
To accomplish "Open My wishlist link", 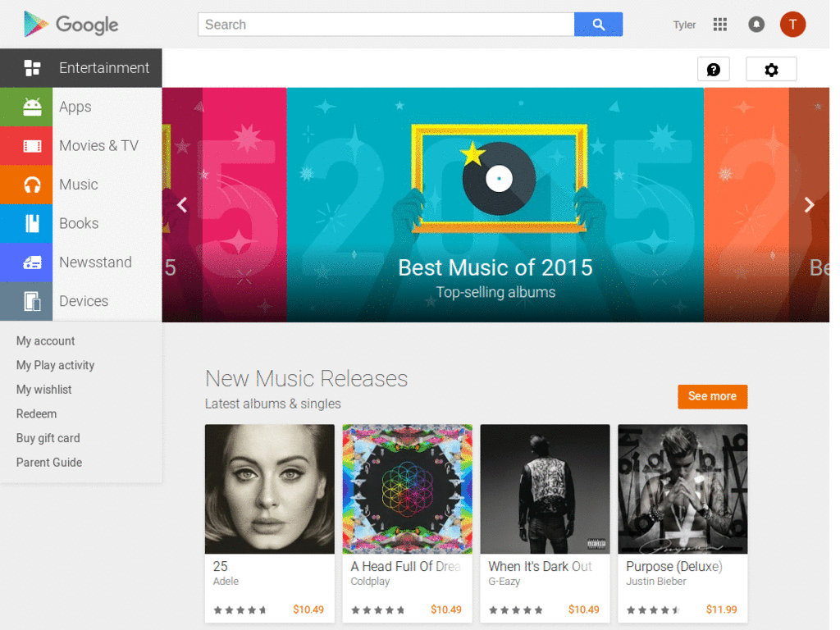I will [x=44, y=390].
